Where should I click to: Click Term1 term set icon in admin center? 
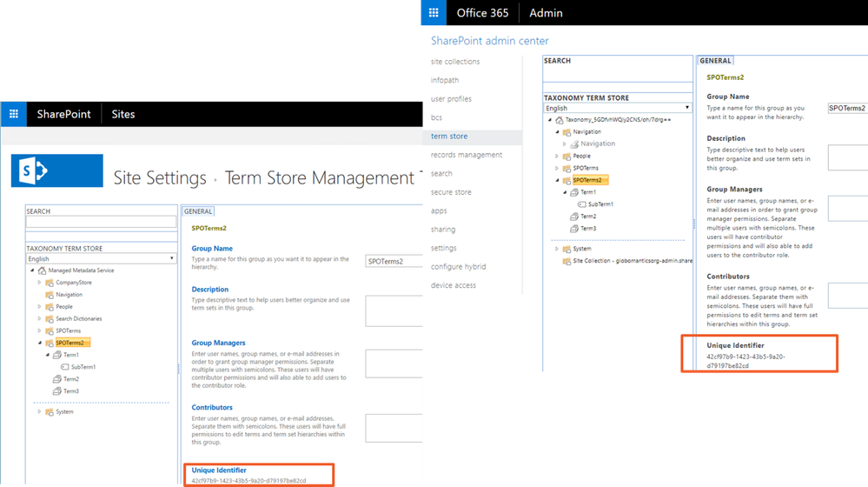(x=574, y=192)
